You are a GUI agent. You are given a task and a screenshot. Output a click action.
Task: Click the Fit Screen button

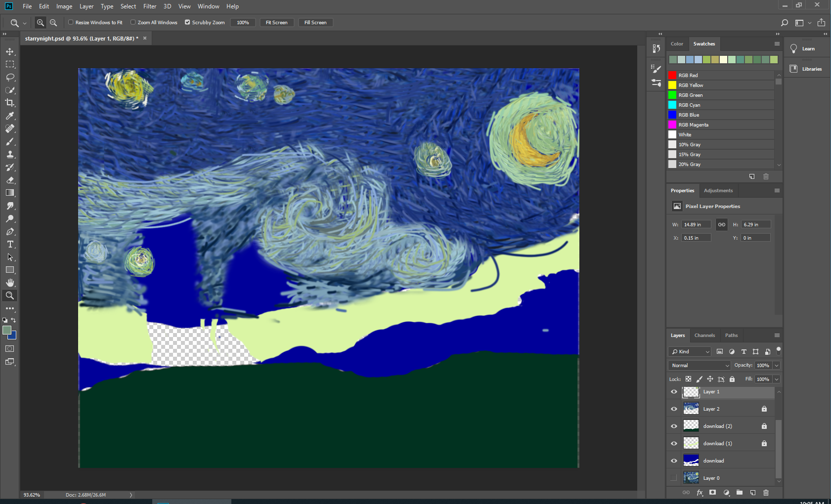(x=276, y=23)
